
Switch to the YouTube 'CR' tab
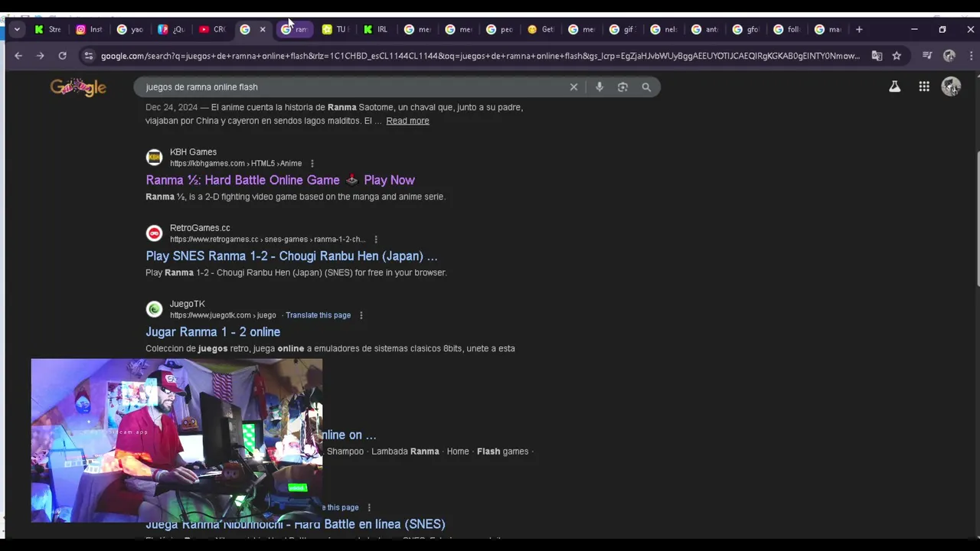click(212, 29)
